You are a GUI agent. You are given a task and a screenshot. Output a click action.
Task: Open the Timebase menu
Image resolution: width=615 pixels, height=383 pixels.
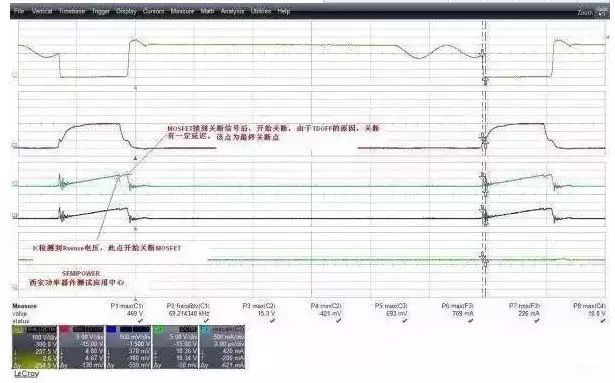pos(72,11)
